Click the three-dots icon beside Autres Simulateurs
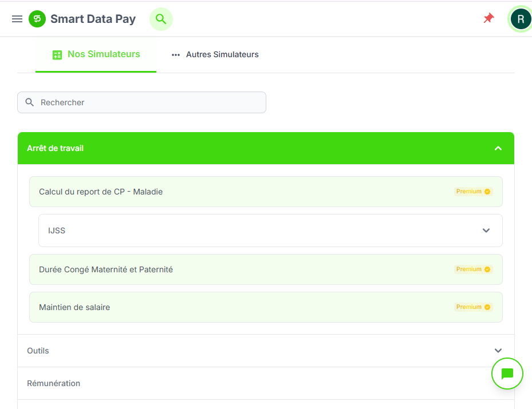The height and width of the screenshot is (409, 532). pyautogui.click(x=176, y=55)
